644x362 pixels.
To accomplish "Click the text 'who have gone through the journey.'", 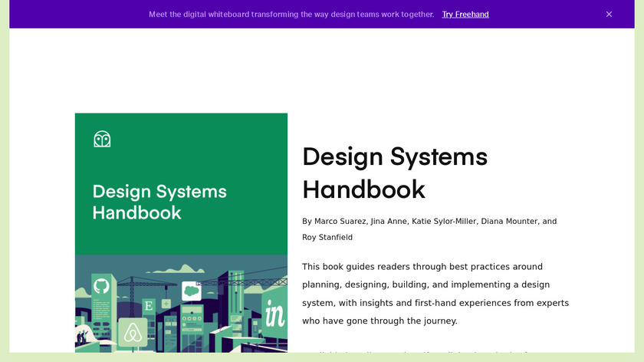I will 379,321.
